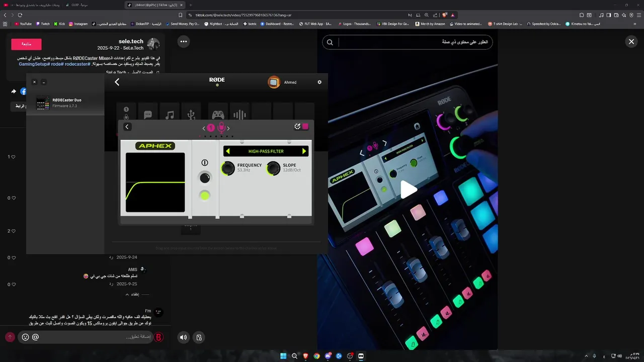
Task: Click sele.tech creator avatar
Action: pyautogui.click(x=153, y=44)
